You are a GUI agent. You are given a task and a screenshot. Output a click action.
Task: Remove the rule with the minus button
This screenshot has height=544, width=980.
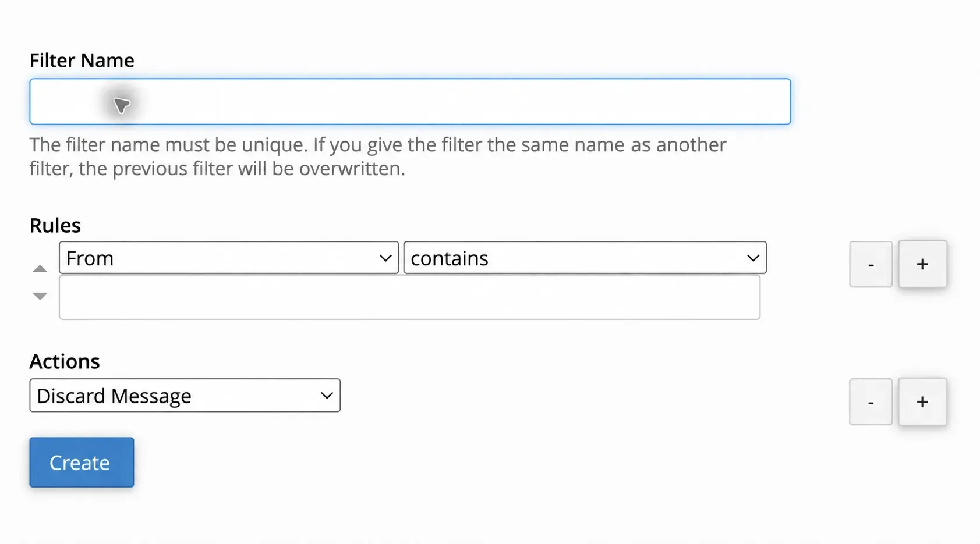coord(871,264)
